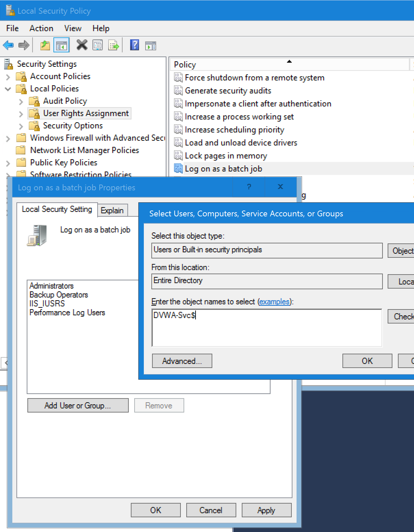Screen dimensions: 414x532
Task: Select Software Restriction Policies tree item
Action: [81, 174]
